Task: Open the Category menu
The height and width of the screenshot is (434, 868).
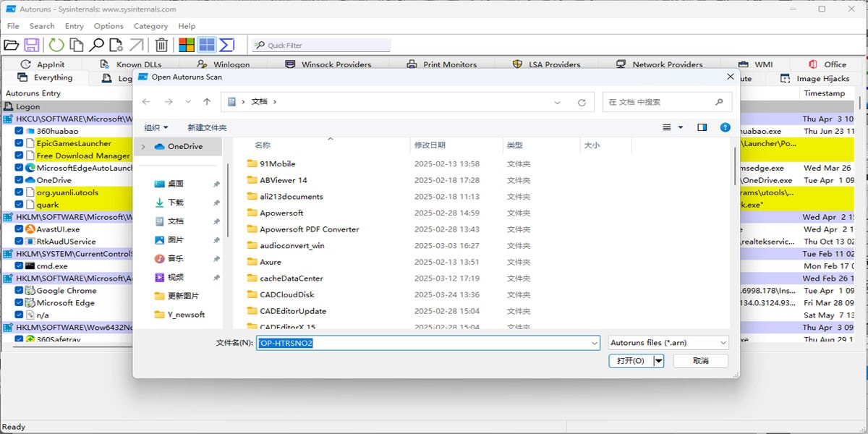Action: 150,26
